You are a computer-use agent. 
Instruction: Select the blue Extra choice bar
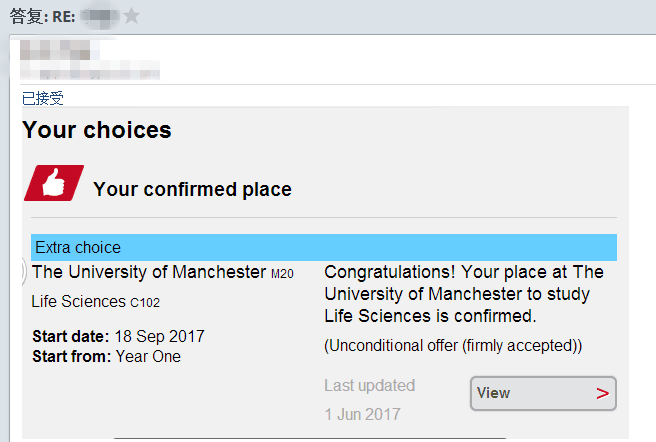[x=323, y=247]
